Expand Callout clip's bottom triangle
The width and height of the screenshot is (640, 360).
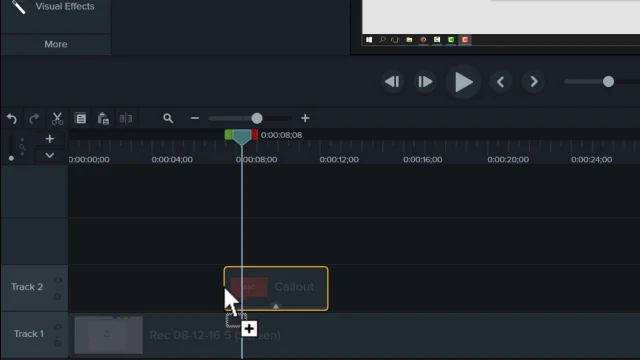(x=276, y=306)
